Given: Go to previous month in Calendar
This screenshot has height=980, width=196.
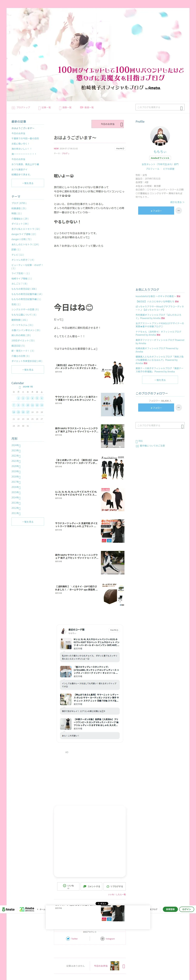Looking at the screenshot, I should (x=20, y=387).
